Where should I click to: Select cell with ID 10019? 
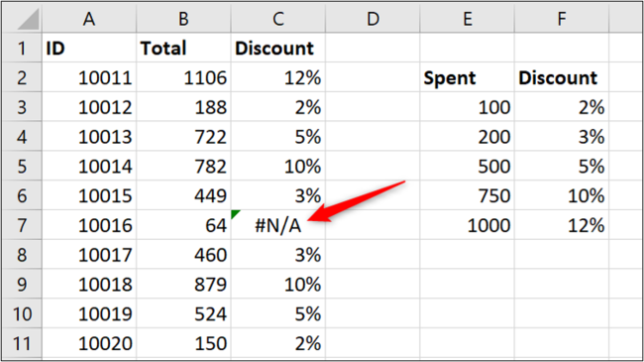pos(89,314)
